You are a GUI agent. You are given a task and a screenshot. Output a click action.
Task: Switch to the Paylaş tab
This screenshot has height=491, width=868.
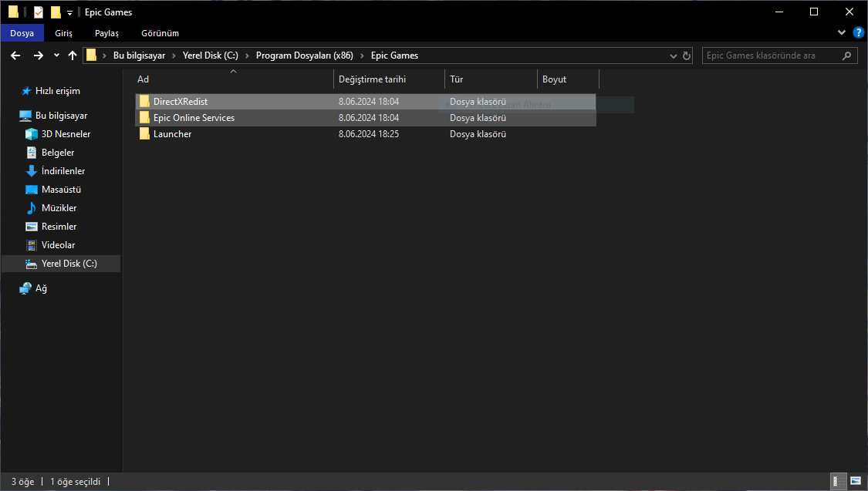click(x=106, y=33)
